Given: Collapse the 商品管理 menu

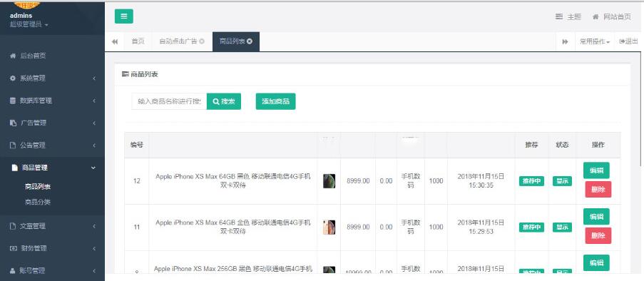Looking at the screenshot, I should click(52, 168).
